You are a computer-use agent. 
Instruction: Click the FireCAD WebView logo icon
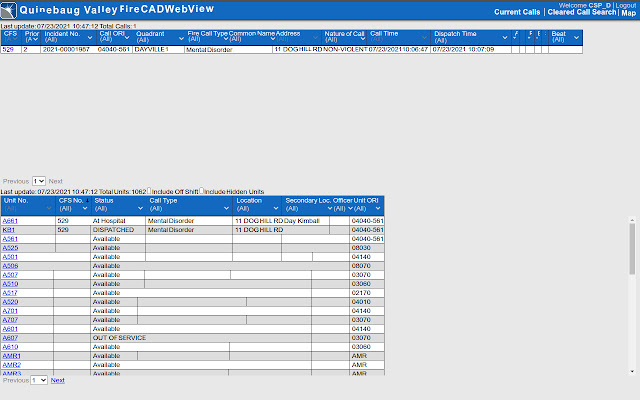click(9, 10)
